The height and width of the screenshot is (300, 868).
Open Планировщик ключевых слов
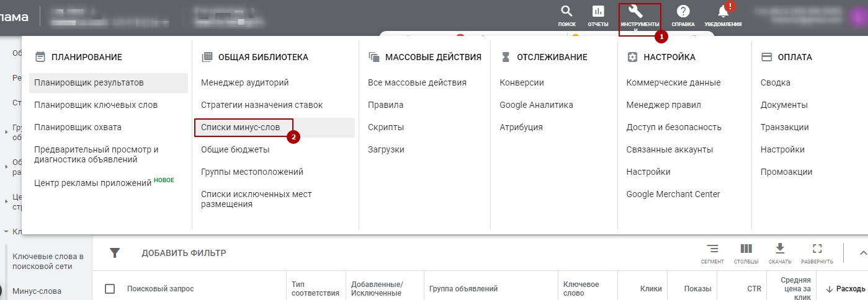coord(96,105)
